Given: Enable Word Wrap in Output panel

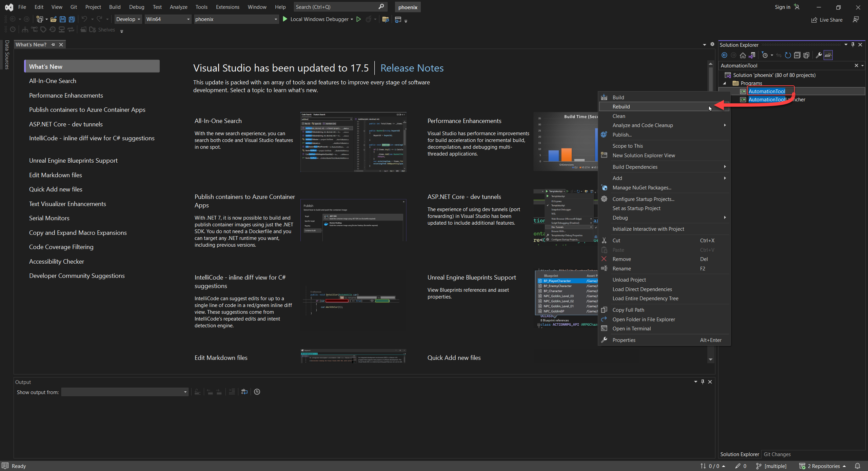Looking at the screenshot, I should 244,392.
